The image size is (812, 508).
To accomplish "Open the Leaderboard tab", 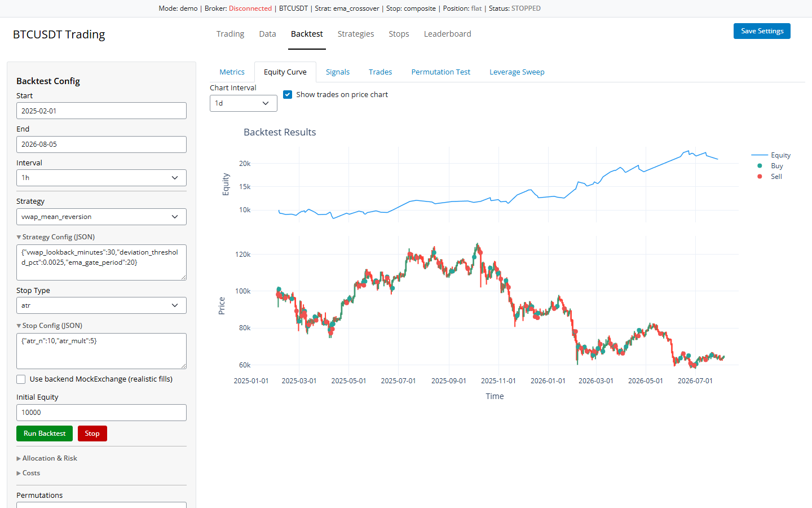I will click(x=448, y=34).
